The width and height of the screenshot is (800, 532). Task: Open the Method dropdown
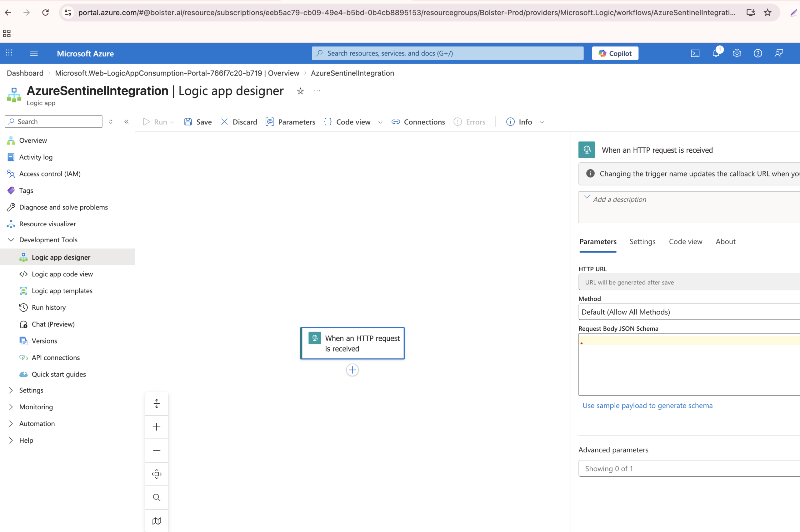pyautogui.click(x=689, y=312)
